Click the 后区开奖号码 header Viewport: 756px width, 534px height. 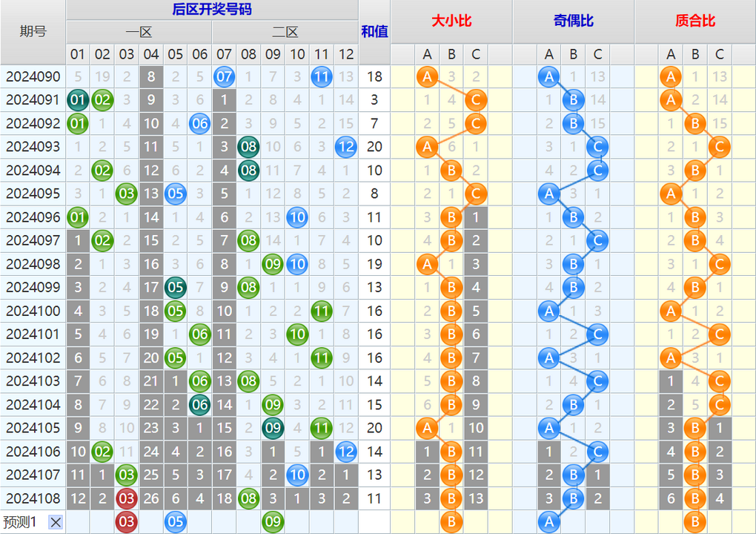tap(212, 9)
